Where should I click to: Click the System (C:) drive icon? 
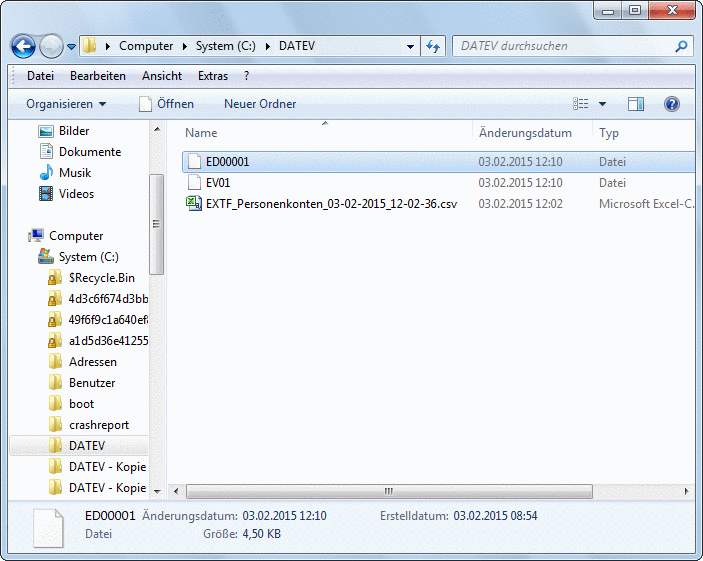46,257
